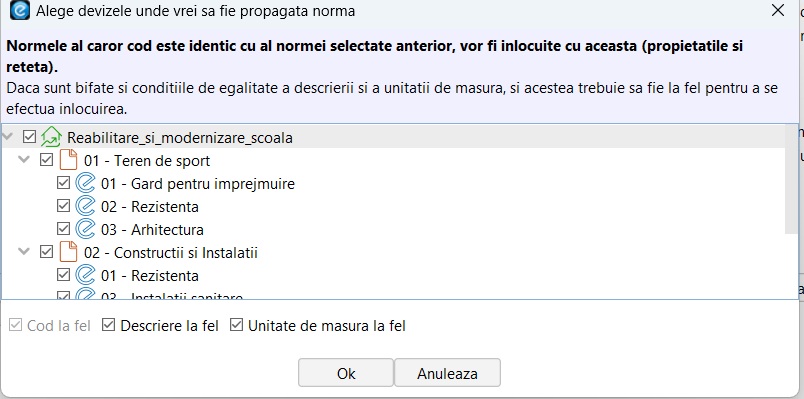
Task: Uncheck the Descriere la fel checkbox
Action: click(x=108, y=325)
